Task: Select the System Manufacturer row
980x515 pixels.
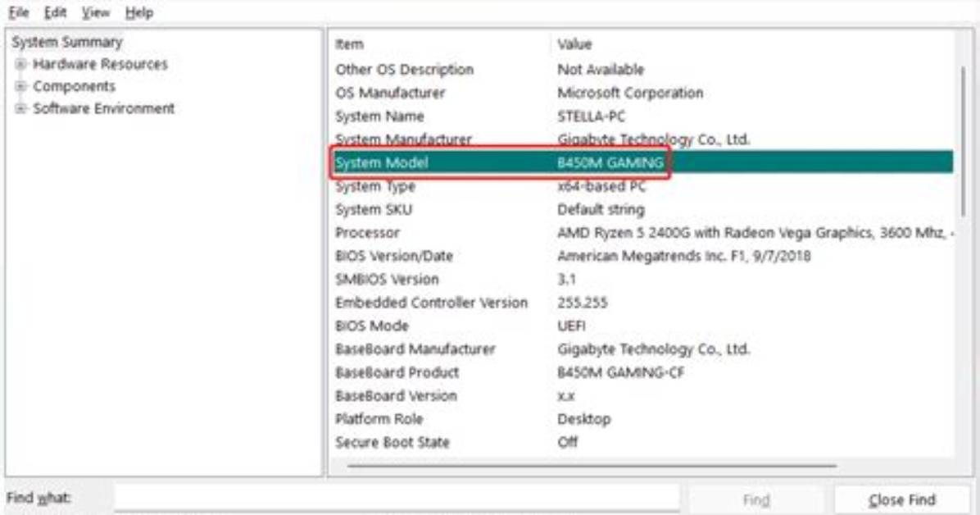Action: (643, 139)
